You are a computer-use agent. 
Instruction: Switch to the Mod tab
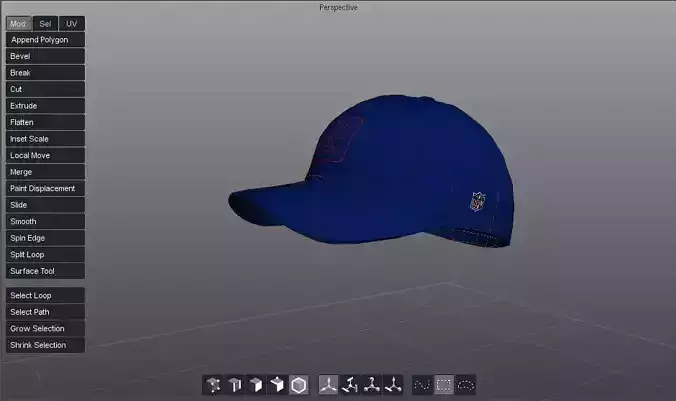point(19,24)
